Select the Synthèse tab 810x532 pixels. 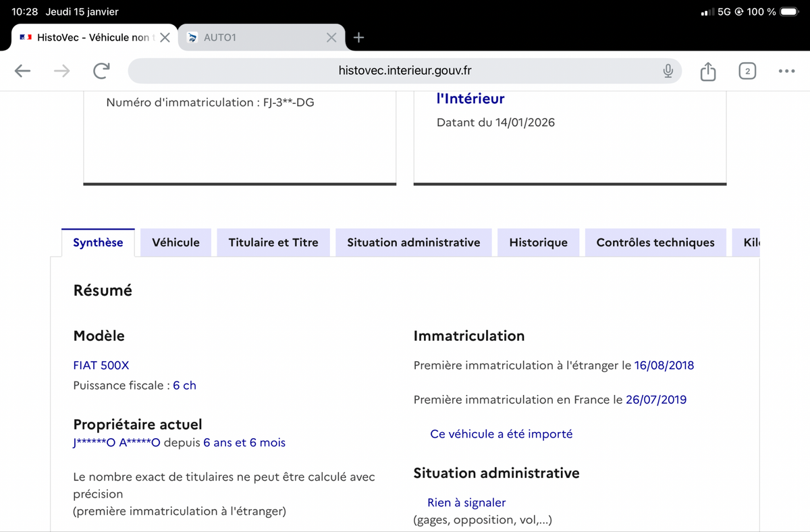coord(98,243)
